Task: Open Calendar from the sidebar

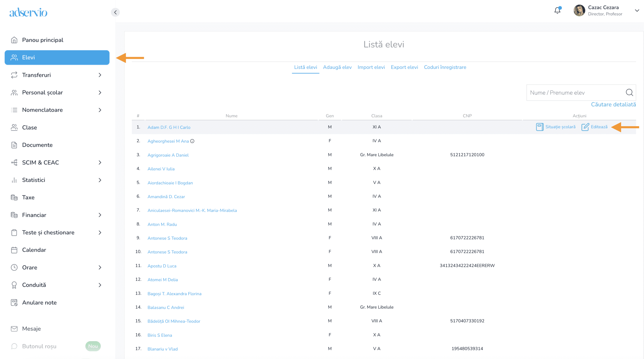Action: pos(34,250)
